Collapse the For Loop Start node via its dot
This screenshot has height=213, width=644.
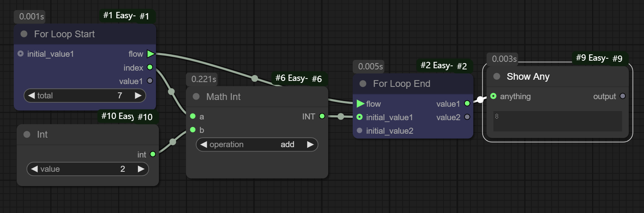tap(24, 34)
